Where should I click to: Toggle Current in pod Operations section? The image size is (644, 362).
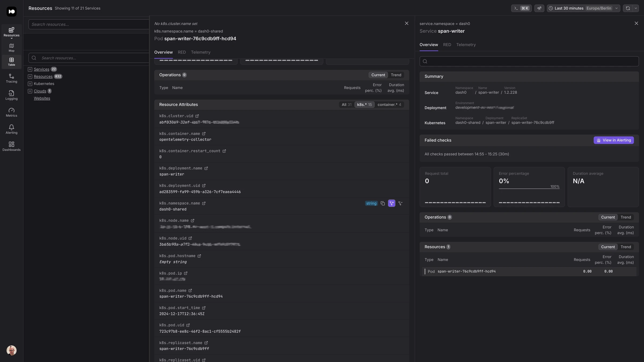point(378,75)
